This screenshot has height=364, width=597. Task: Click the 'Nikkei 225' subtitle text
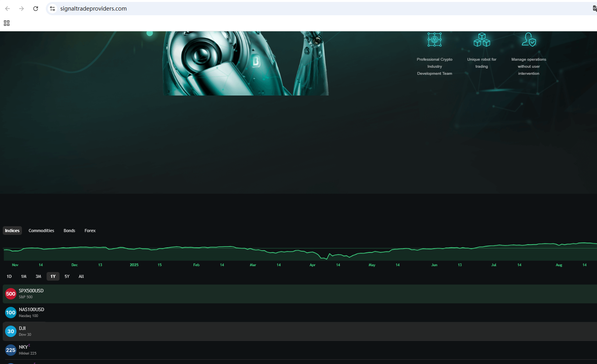(x=27, y=353)
